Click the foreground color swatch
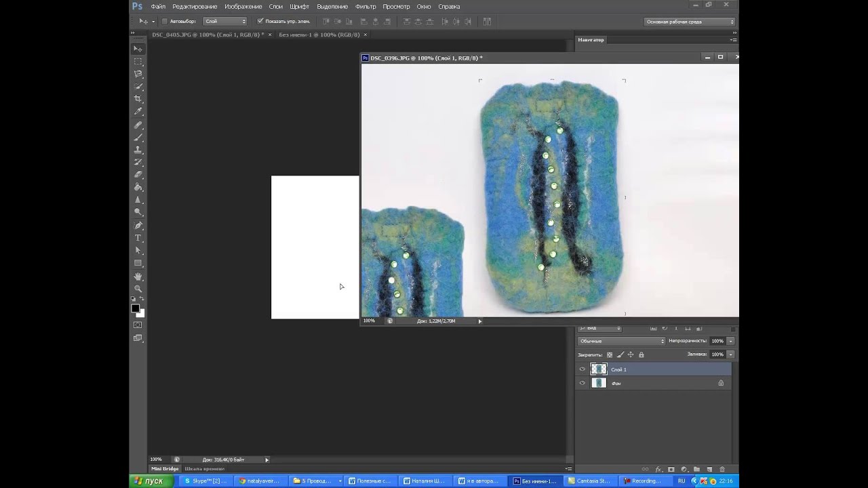This screenshot has height=488, width=868. [136, 308]
